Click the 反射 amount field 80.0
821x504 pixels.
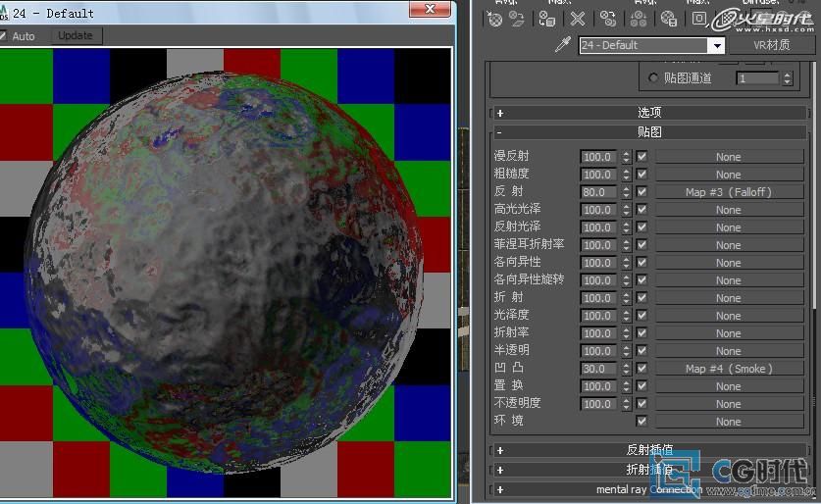click(599, 192)
